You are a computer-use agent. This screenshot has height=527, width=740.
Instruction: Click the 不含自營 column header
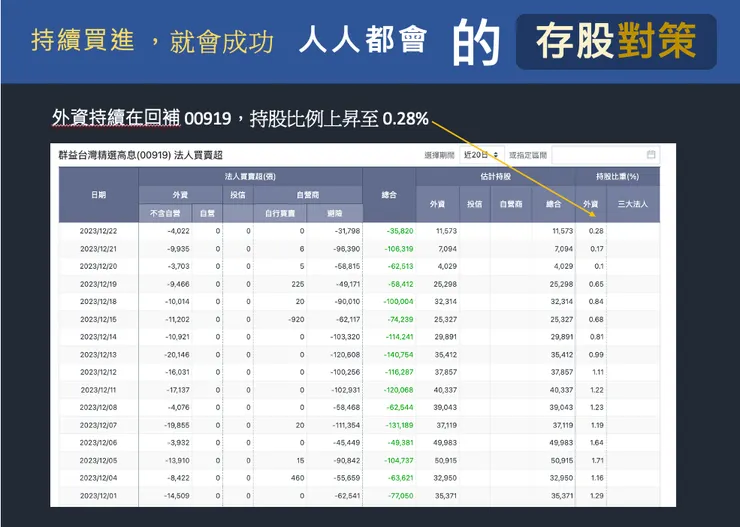tap(165, 213)
